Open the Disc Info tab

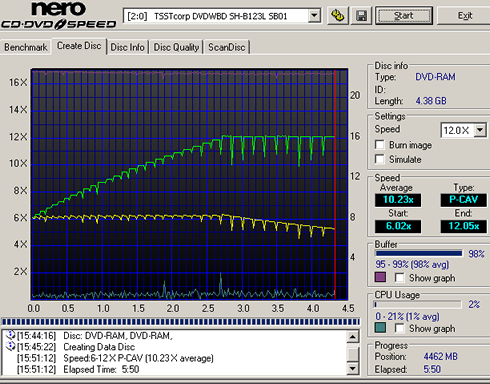tap(127, 47)
